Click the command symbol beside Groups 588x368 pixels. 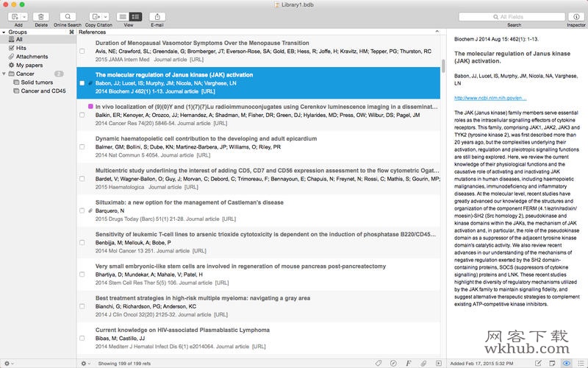coord(71,32)
